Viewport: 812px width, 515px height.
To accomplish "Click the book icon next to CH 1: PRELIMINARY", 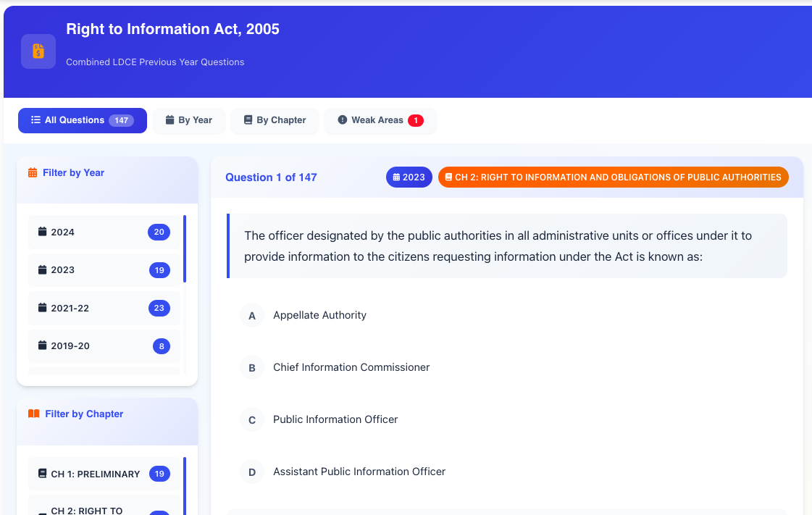I will coord(42,474).
